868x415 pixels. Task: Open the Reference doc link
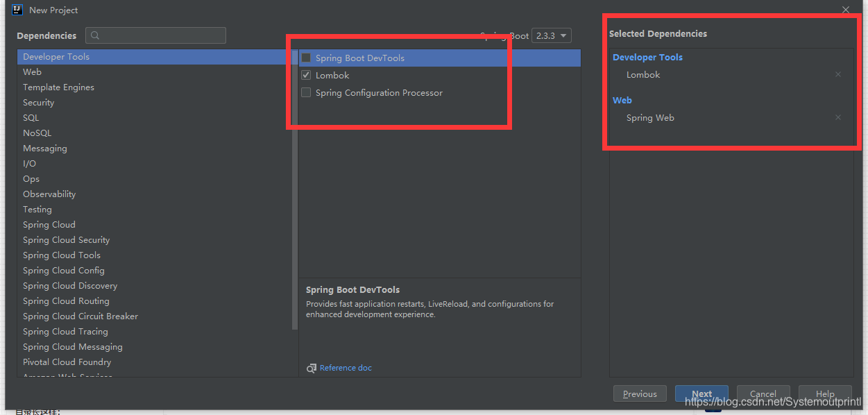(x=346, y=368)
